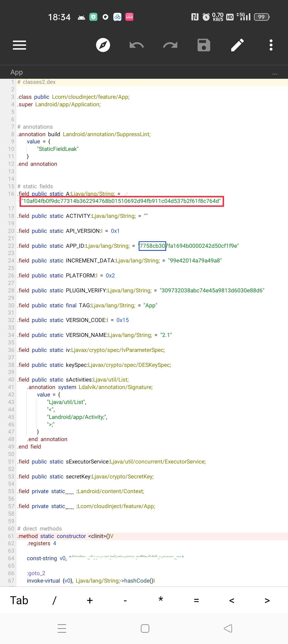Open the three-dot overflow menu
The height and width of the screenshot is (644, 288).
271,45
